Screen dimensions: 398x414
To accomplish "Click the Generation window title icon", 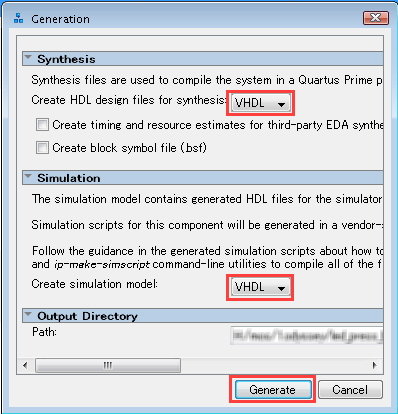I will click(x=18, y=18).
